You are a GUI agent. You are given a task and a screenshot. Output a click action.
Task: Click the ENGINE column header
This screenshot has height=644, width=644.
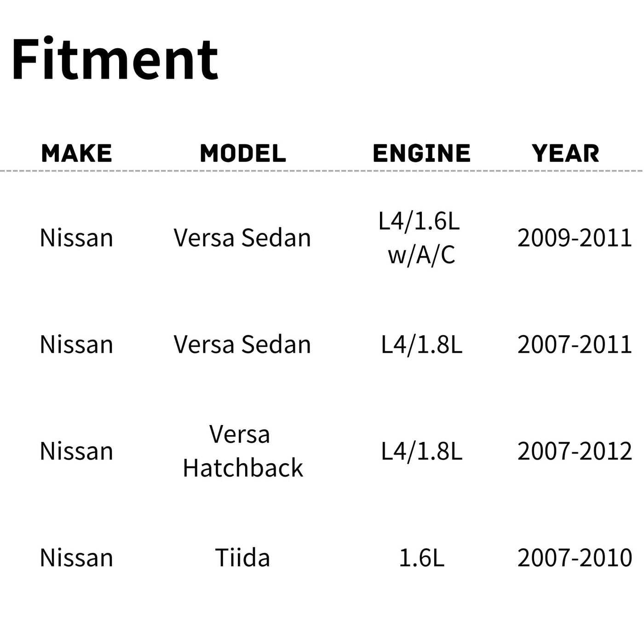[x=421, y=153]
